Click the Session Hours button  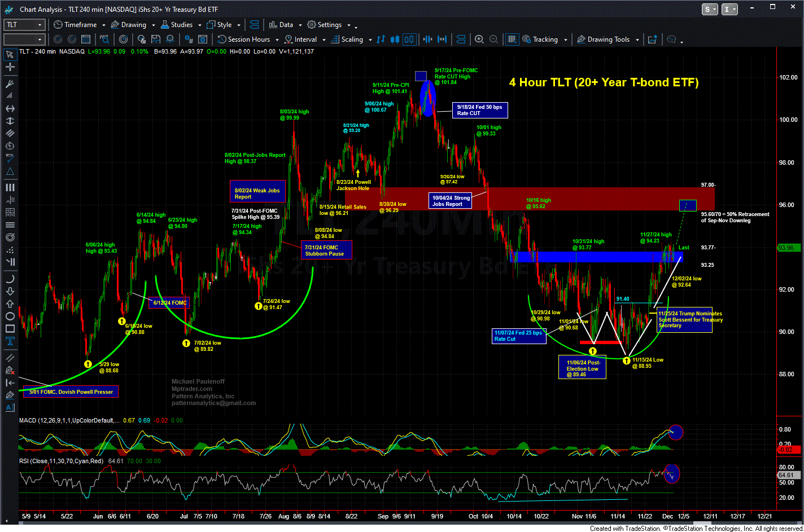(244, 39)
